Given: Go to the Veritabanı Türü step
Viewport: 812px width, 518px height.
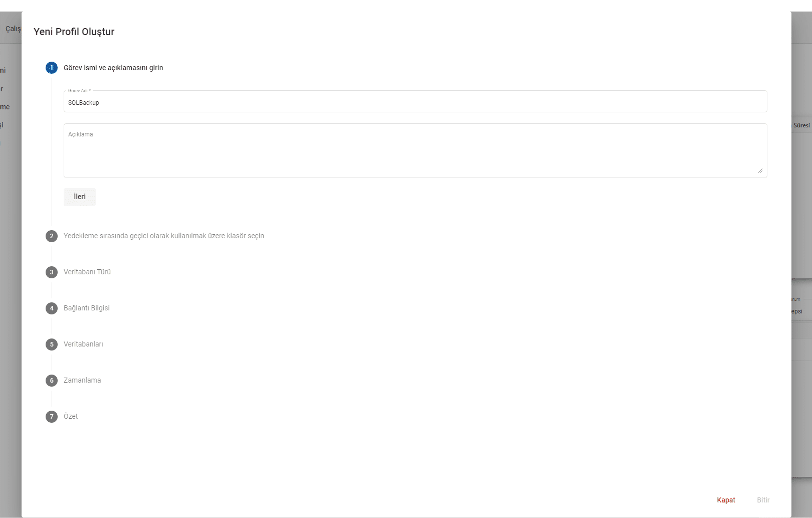Looking at the screenshot, I should pyautogui.click(x=87, y=272).
